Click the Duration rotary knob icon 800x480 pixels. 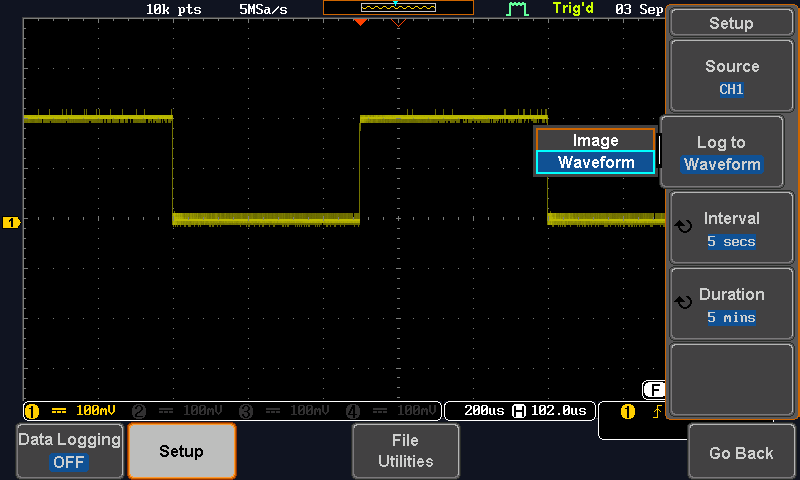pos(684,303)
